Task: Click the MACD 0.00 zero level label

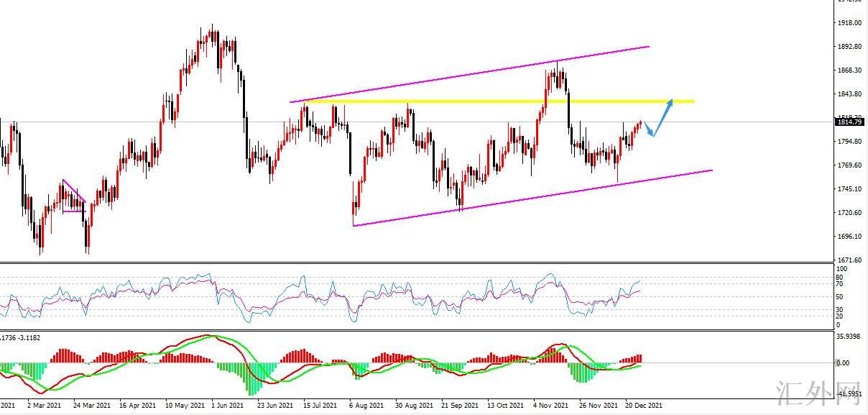Action: click(x=845, y=363)
